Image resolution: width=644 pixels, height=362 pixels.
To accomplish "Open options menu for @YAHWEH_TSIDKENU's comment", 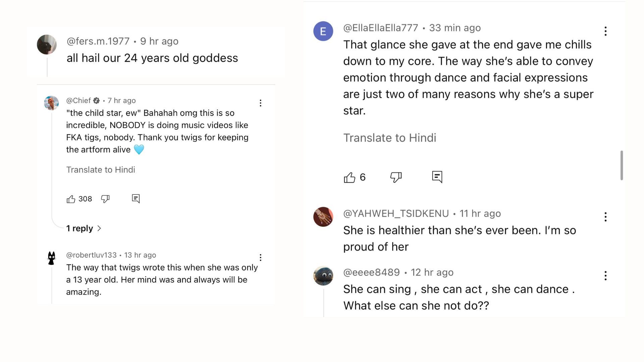I will click(x=605, y=217).
